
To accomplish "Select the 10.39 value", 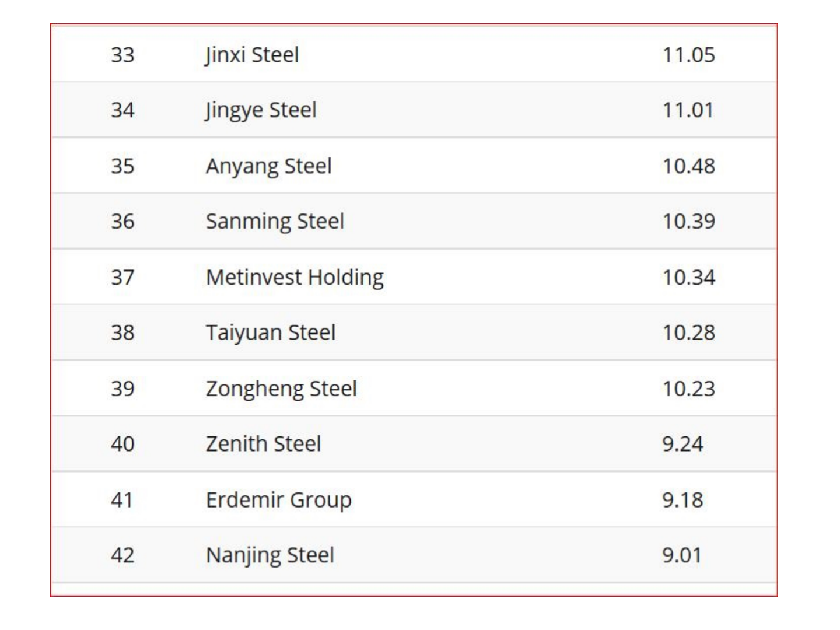I will pyautogui.click(x=688, y=222).
